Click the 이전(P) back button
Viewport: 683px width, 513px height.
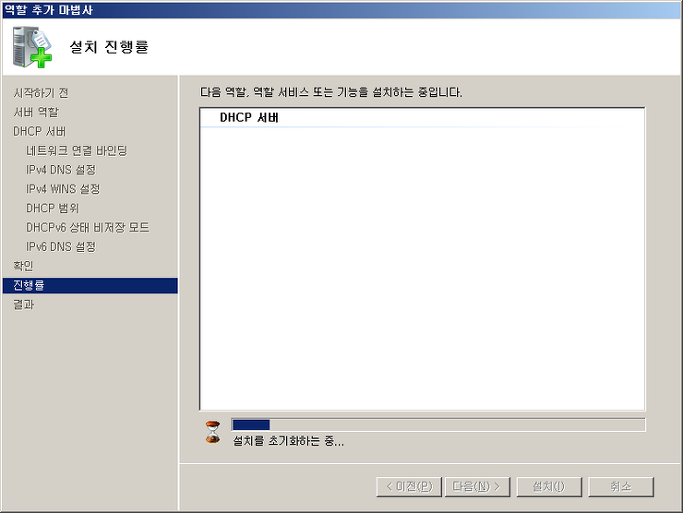[x=409, y=486]
